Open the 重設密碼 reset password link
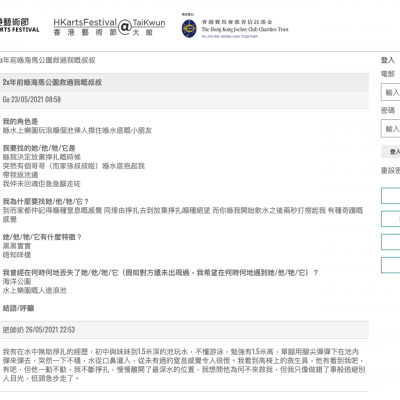The image size is (400, 400). click(x=390, y=170)
